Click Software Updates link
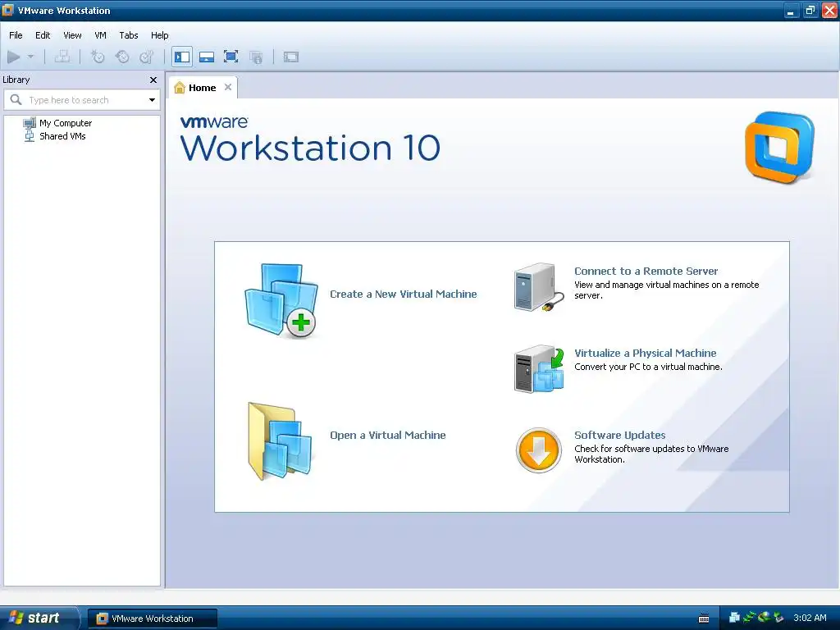 pos(620,435)
